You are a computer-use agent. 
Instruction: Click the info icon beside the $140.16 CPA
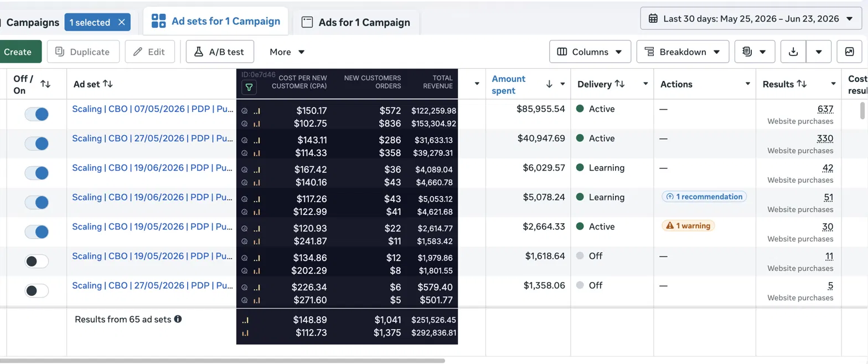pyautogui.click(x=244, y=182)
